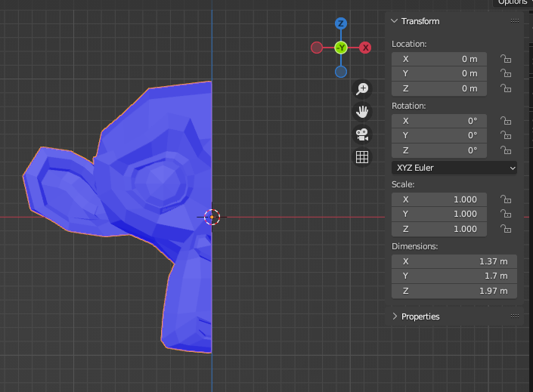This screenshot has height=392, width=533.
Task: Click the "Dimensions:" label
Action: 415,246
